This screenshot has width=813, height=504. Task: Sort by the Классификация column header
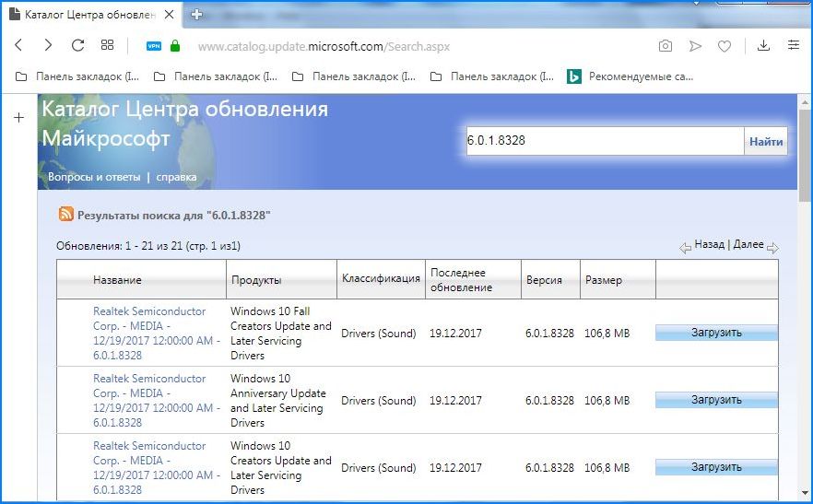click(x=381, y=278)
